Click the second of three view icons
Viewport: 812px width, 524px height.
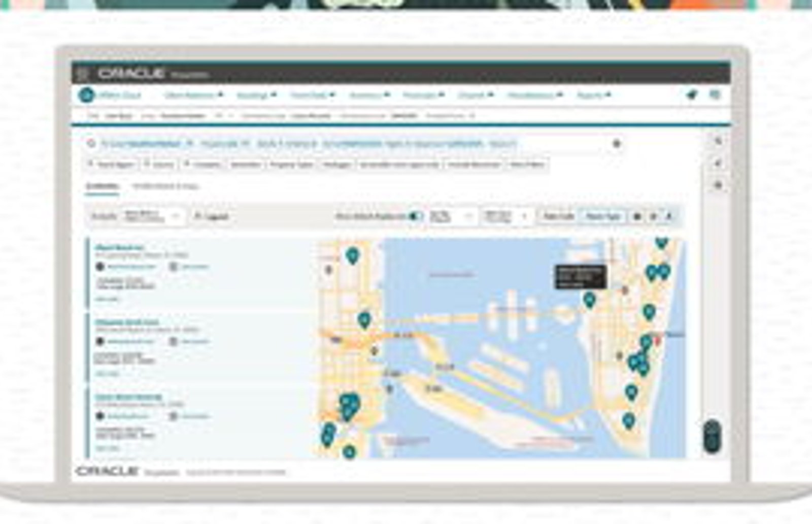654,217
